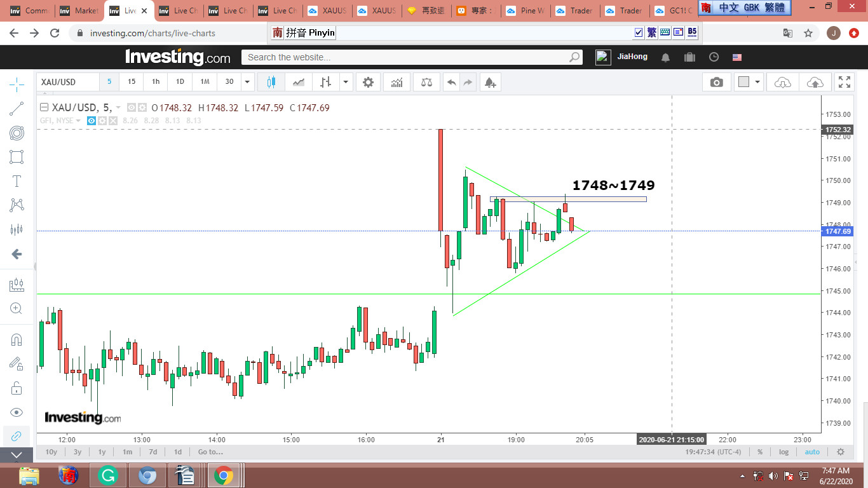Open the chart pattern drawing tool
This screenshot has width=868, height=488.
(x=17, y=205)
